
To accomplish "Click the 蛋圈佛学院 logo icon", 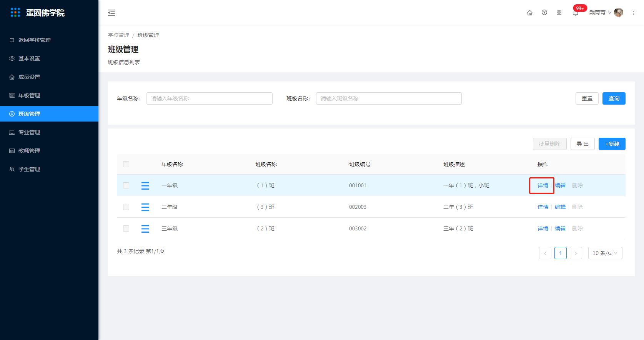I will tap(15, 13).
